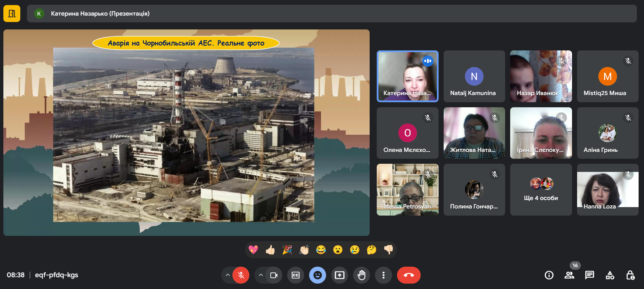644x289 pixels.
Task: Turn on closed captions
Action: click(x=296, y=275)
